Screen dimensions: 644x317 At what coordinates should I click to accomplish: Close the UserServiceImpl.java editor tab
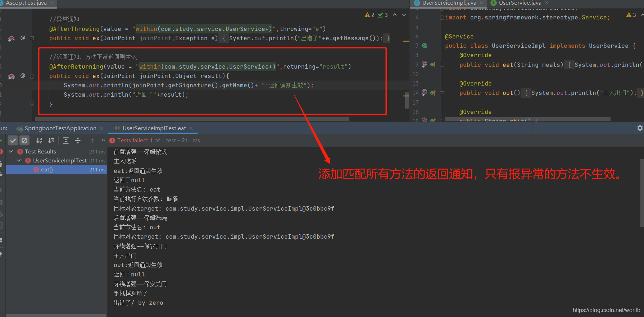point(481,3)
